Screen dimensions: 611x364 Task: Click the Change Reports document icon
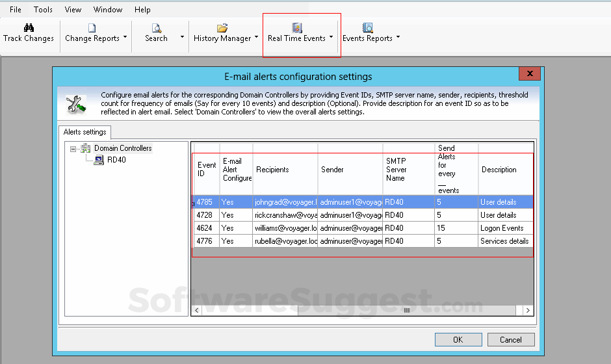(x=92, y=28)
